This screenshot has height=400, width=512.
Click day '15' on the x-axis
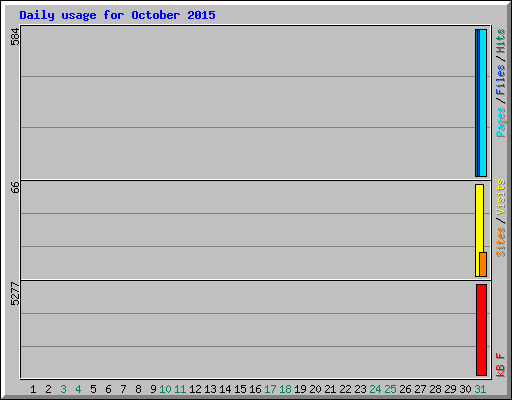240,389
